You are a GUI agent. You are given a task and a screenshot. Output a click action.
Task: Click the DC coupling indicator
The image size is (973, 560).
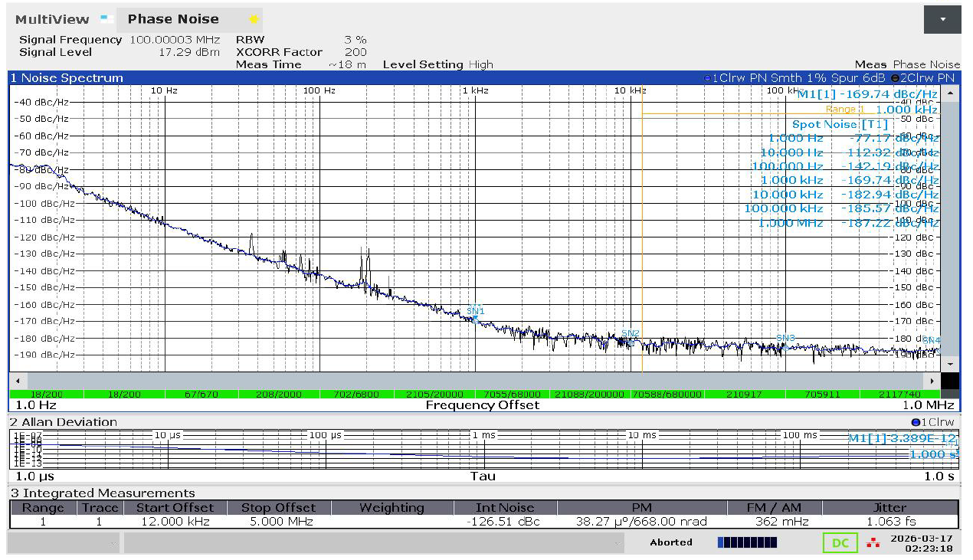click(840, 543)
